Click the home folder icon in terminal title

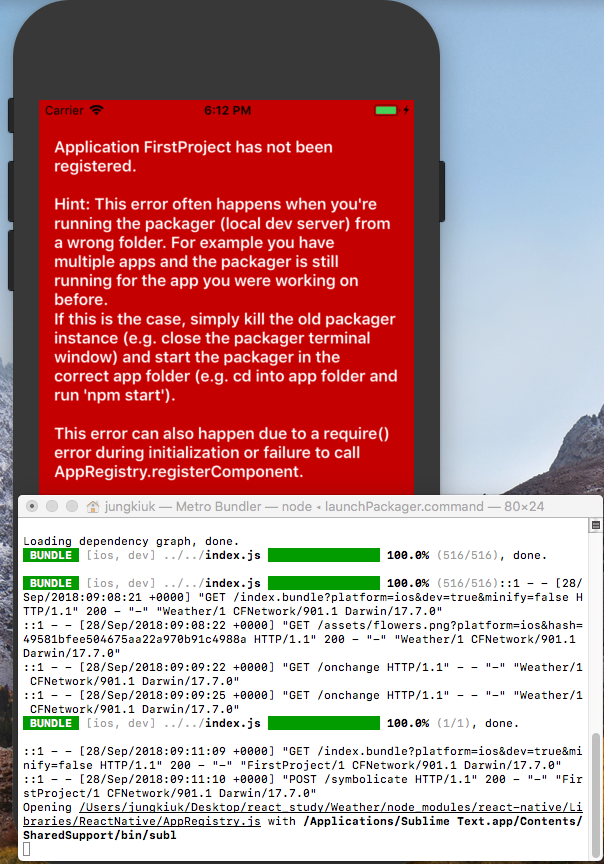[93, 507]
